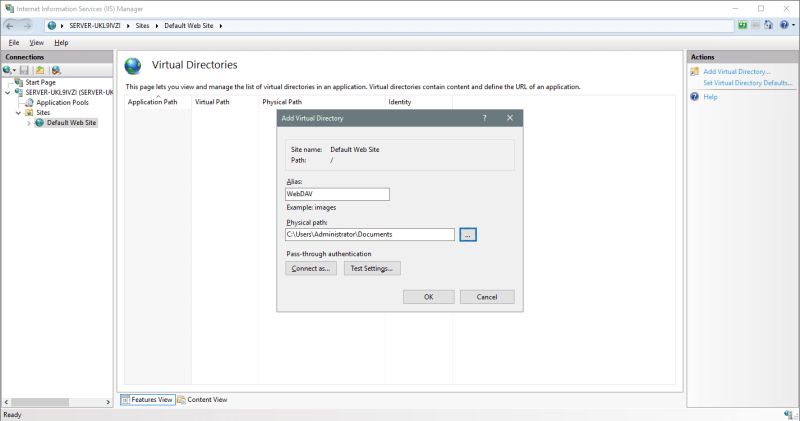Open the Help menu
The image size is (800, 421).
61,43
